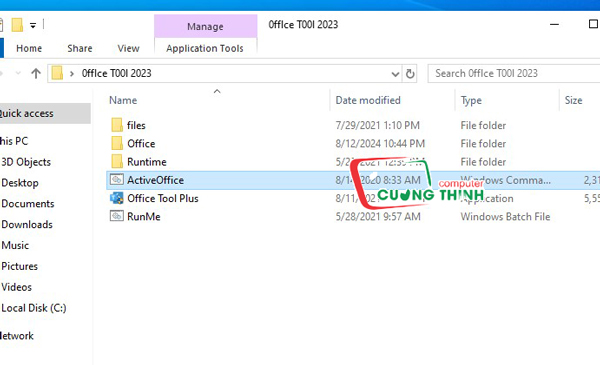This screenshot has width=600, height=365.
Task: Open the files folder icon
Action: click(117, 125)
